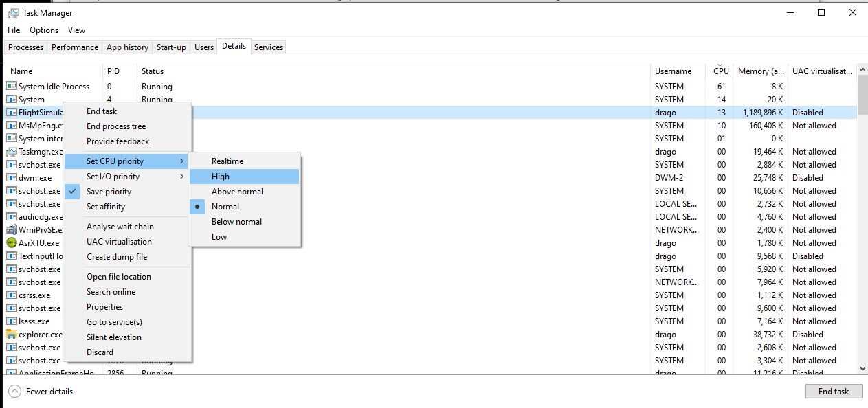
Task: Click the vertical scrollbar thumb
Action: point(863,95)
